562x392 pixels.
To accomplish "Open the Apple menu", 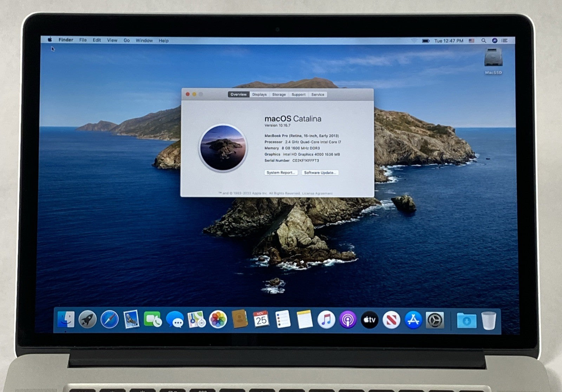I will pyautogui.click(x=50, y=40).
